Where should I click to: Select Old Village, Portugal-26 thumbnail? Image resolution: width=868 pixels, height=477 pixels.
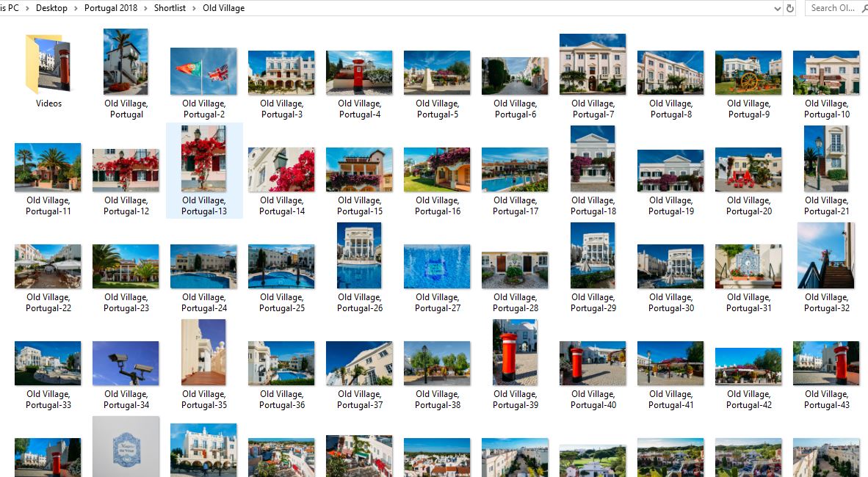359,255
